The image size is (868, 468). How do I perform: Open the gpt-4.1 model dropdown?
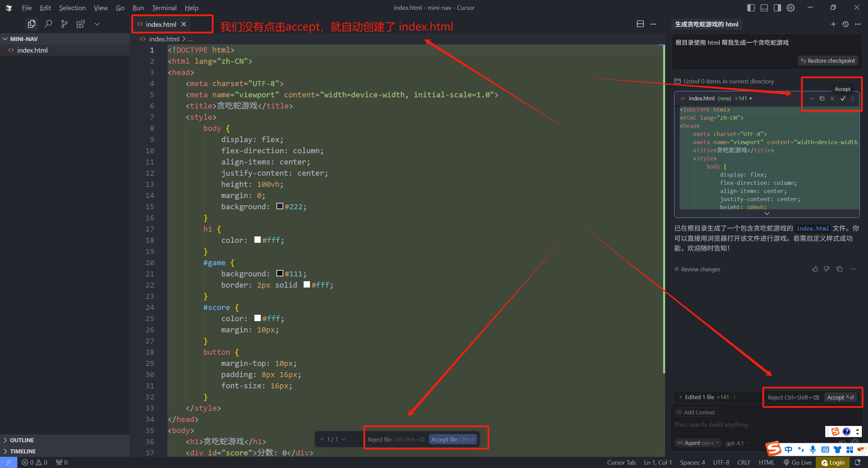tap(737, 443)
